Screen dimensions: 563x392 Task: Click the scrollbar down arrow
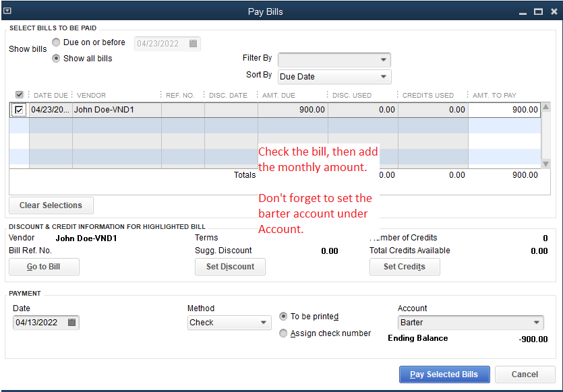[545, 164]
